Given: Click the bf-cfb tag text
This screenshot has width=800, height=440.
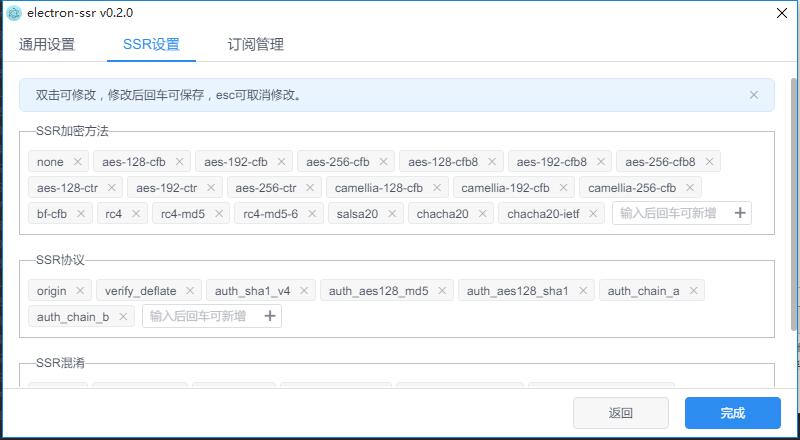Looking at the screenshot, I should pos(52,214).
